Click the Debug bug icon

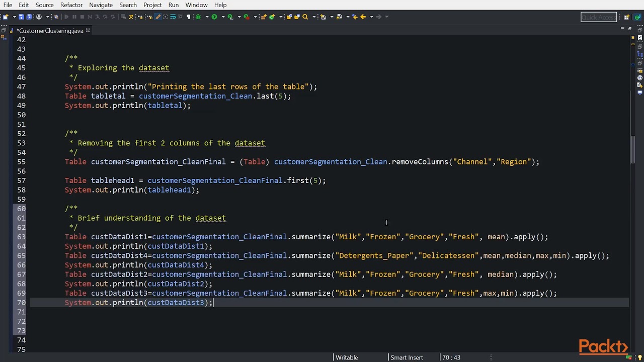tap(198, 17)
